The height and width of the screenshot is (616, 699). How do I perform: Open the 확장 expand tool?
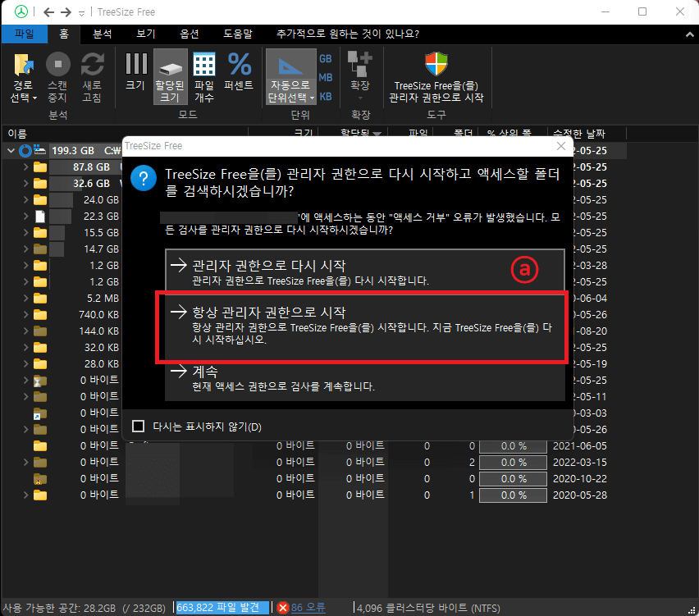tap(360, 75)
